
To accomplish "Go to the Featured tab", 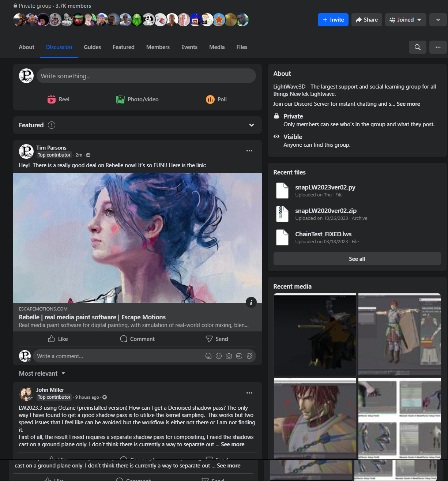I will (124, 47).
